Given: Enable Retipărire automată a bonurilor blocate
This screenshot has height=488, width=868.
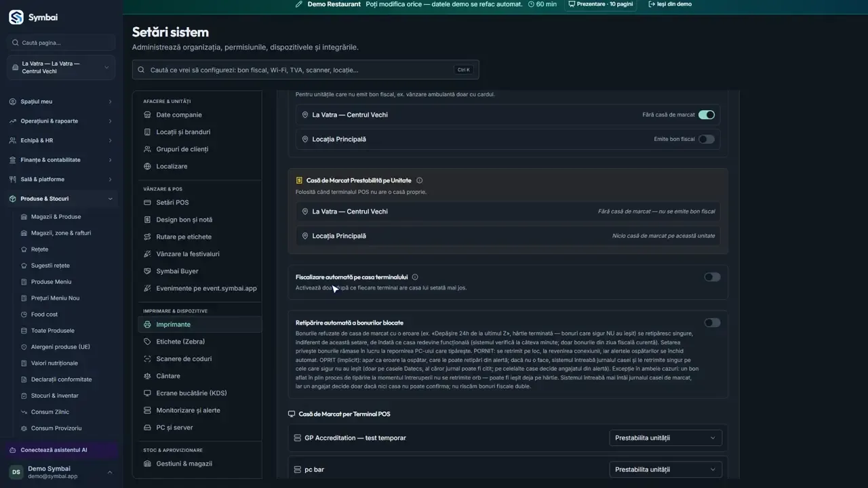Looking at the screenshot, I should pyautogui.click(x=712, y=323).
